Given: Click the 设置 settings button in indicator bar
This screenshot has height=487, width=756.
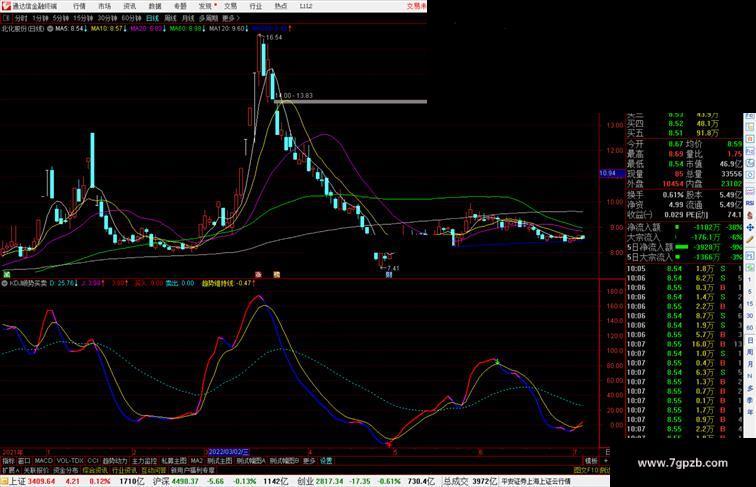Looking at the screenshot, I should 326,461.
